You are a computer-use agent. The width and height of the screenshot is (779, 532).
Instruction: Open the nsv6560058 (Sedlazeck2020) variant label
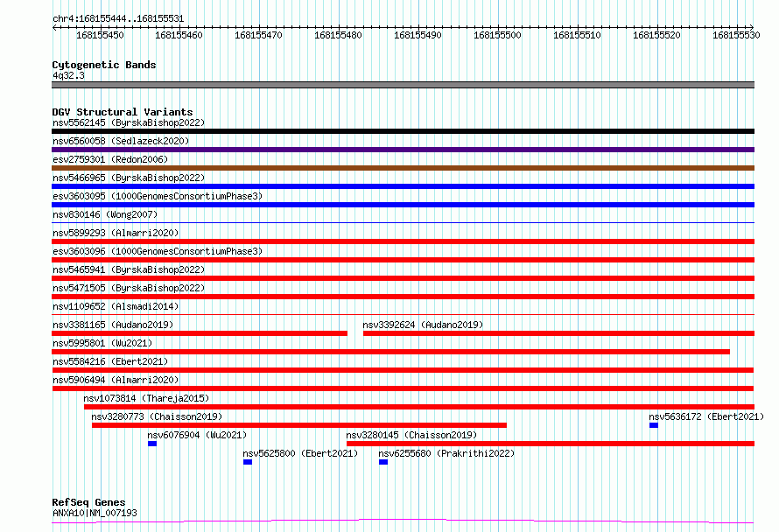pos(121,141)
